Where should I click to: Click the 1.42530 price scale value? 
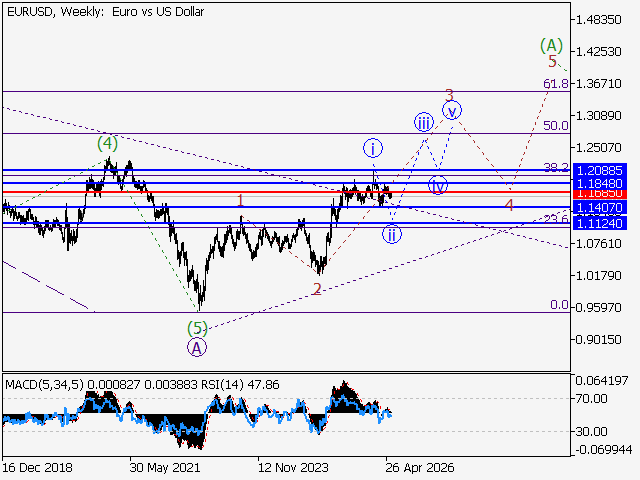pos(598,52)
